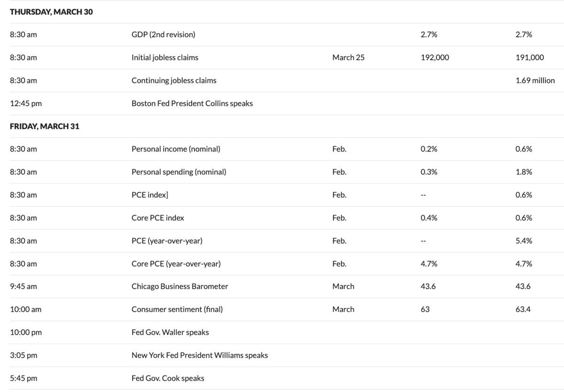Viewport: 564px width, 392px height.
Task: Click the Friday, March 31 date header
Action: pos(45,126)
